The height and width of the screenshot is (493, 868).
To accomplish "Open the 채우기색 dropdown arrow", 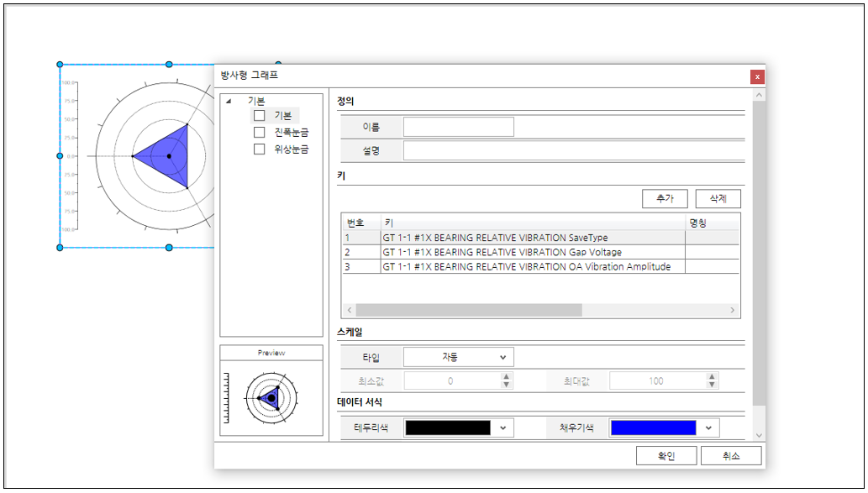I will 708,427.
